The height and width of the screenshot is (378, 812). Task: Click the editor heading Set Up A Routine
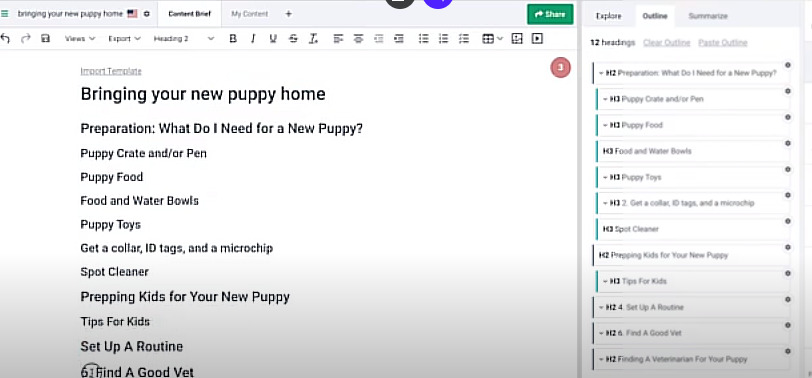pos(132,346)
